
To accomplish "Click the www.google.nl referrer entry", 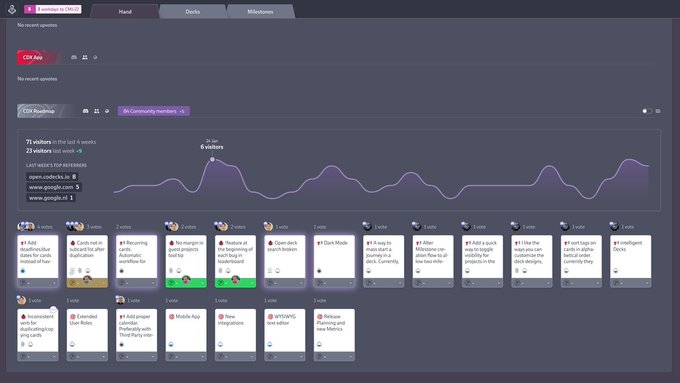I will click(51, 197).
